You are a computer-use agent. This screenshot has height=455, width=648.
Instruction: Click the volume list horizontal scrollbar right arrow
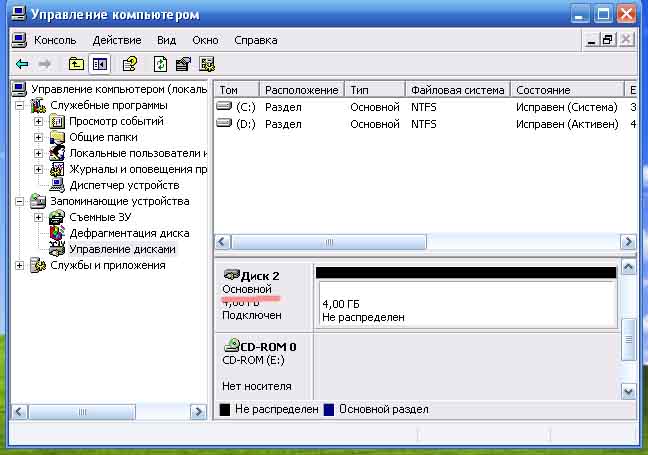coord(628,242)
